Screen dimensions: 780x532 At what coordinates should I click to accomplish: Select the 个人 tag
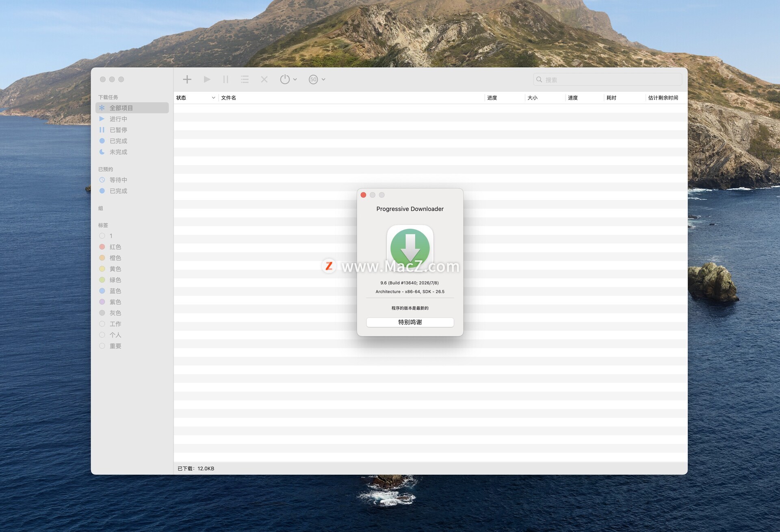pos(132,335)
